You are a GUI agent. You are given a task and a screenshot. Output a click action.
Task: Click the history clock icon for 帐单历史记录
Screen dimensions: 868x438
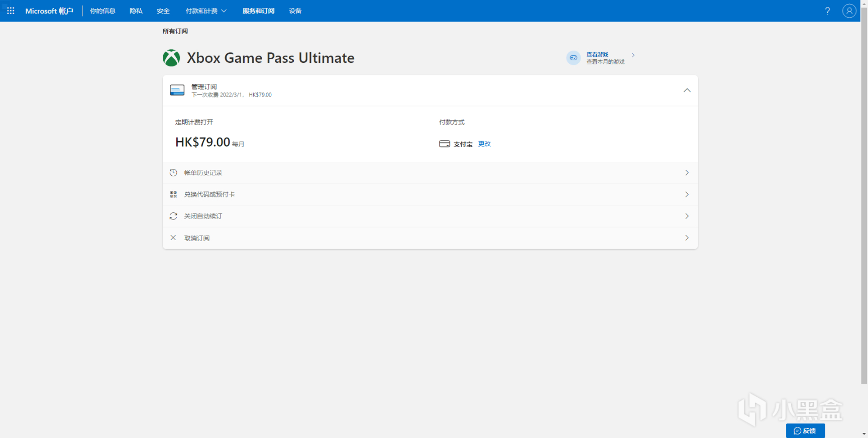click(x=173, y=172)
